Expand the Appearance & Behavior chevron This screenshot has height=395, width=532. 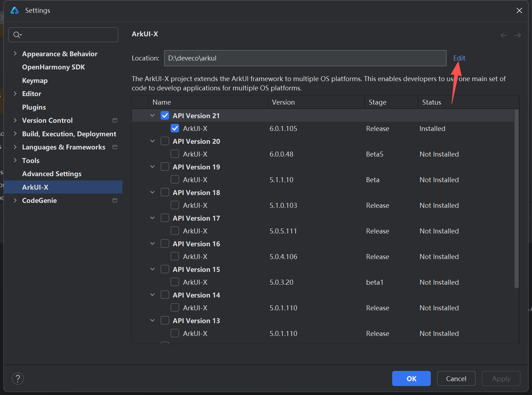15,54
